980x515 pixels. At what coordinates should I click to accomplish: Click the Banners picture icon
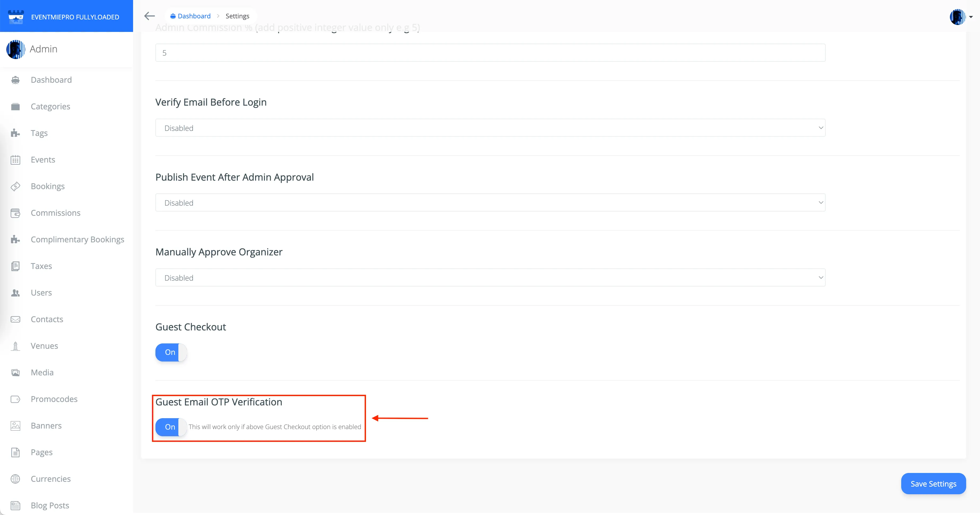[16, 426]
